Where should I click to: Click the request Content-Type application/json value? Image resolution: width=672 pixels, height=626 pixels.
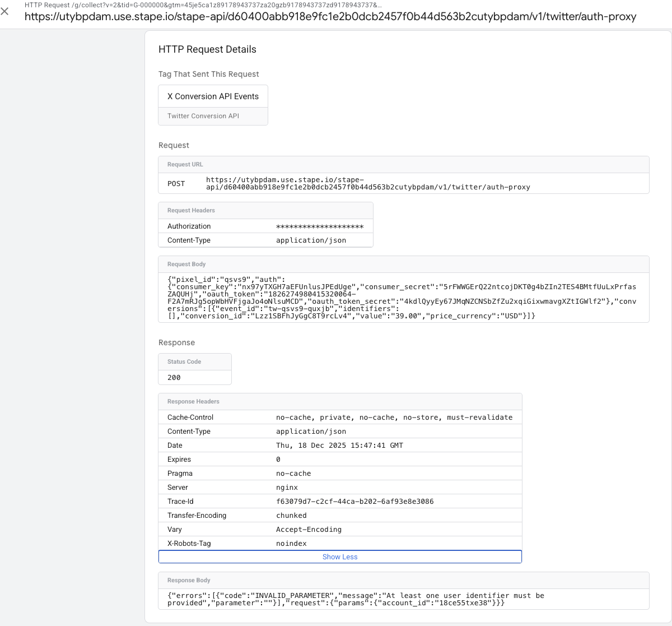coord(311,240)
